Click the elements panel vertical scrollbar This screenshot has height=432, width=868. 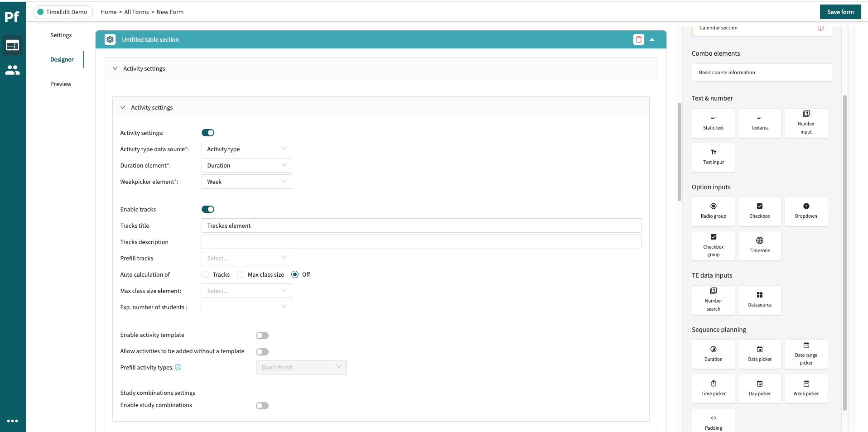tap(844, 253)
